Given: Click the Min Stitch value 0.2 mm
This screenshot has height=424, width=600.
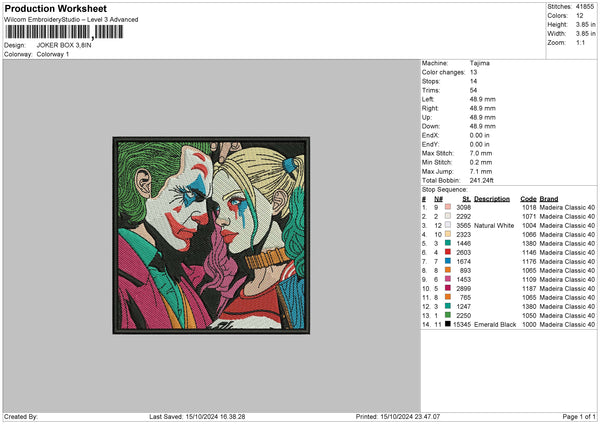Looking at the screenshot, I should pyautogui.click(x=481, y=162).
